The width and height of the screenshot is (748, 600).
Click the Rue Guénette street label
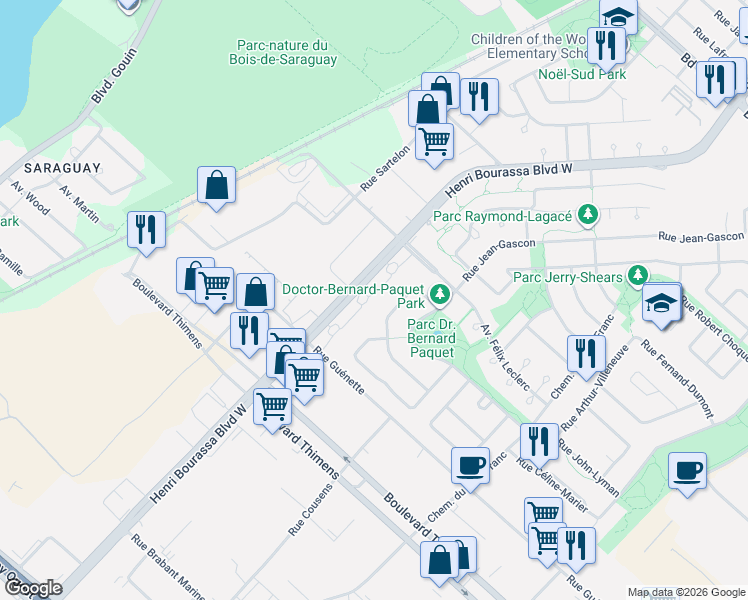coord(340,371)
